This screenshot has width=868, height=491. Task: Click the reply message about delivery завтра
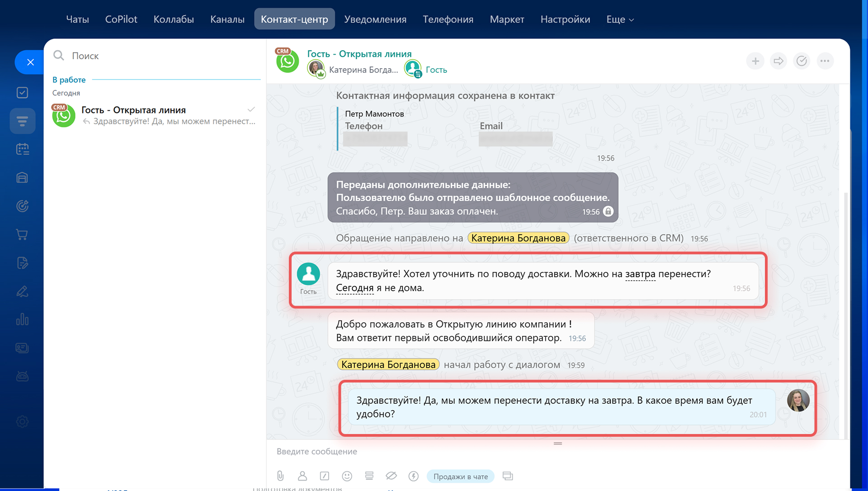(x=561, y=407)
